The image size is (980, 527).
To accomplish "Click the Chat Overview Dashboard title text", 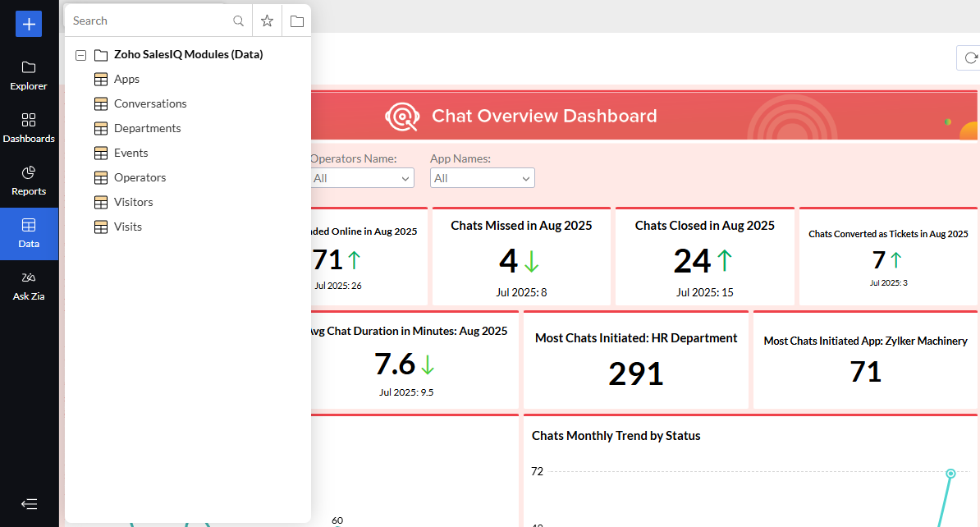I will [544, 117].
